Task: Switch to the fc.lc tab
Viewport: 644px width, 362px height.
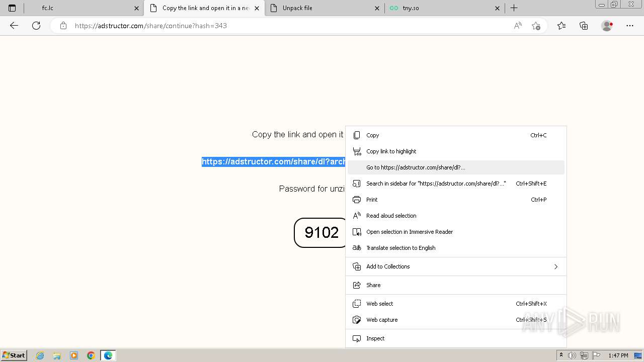Action: 83,8
